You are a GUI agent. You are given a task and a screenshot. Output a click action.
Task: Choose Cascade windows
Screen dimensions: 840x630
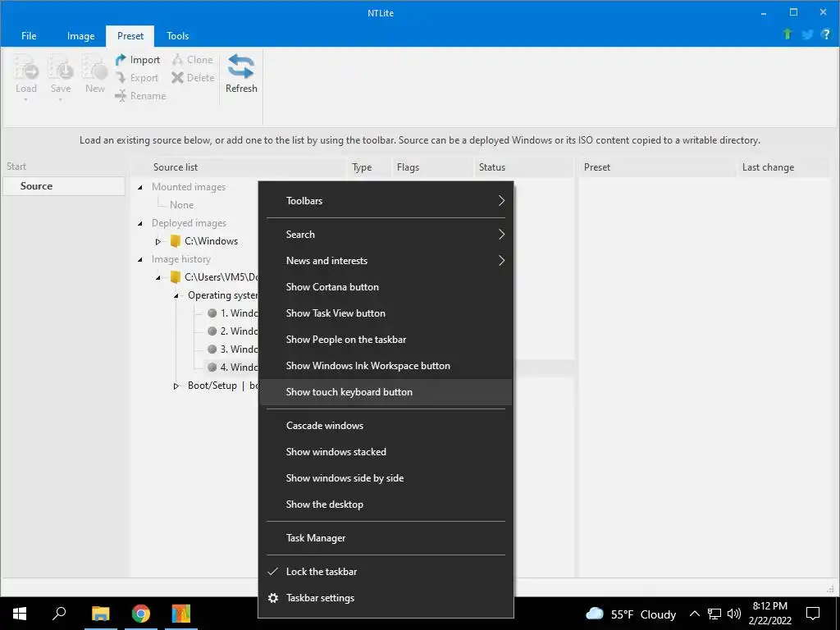pos(386,426)
